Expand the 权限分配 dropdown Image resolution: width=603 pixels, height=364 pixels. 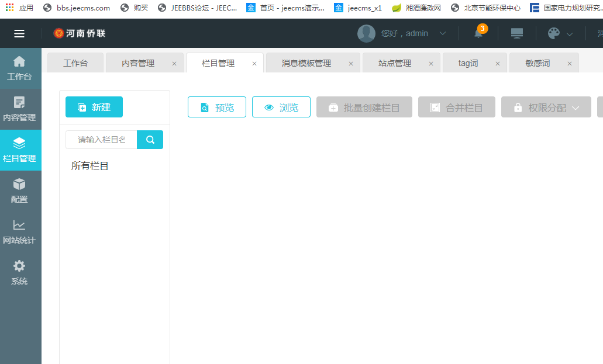pos(576,108)
